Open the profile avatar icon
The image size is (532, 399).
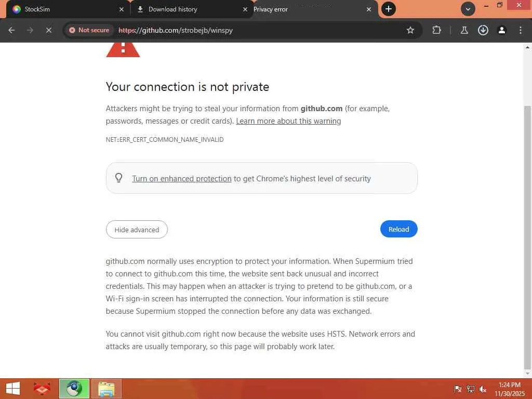click(502, 30)
